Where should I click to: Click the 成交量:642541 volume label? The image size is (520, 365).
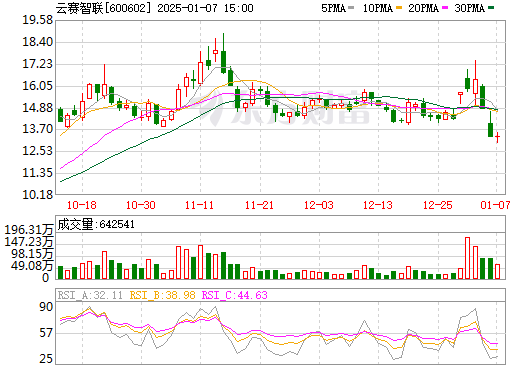pos(96,224)
